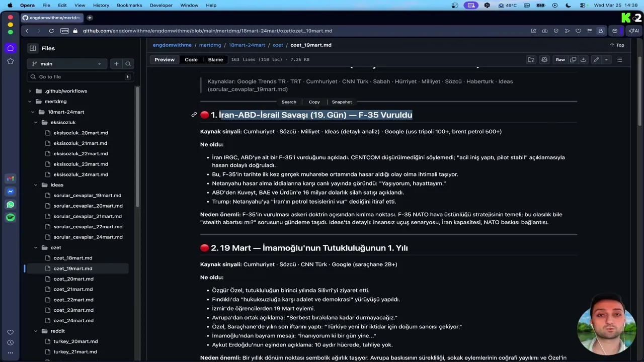The width and height of the screenshot is (644, 362).
Task: Collapse the GitHub file tree panel icon
Action: 33,48
